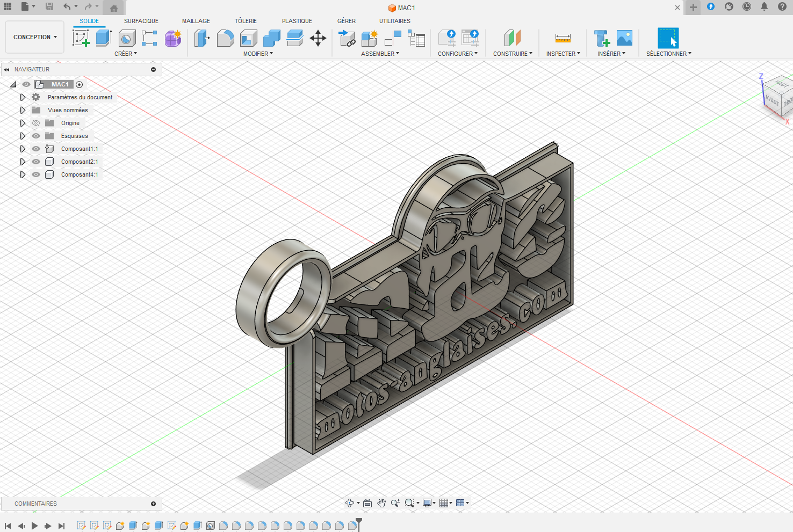793x532 pixels.
Task: Click the Measure tool under Inspecter
Action: (x=563, y=38)
